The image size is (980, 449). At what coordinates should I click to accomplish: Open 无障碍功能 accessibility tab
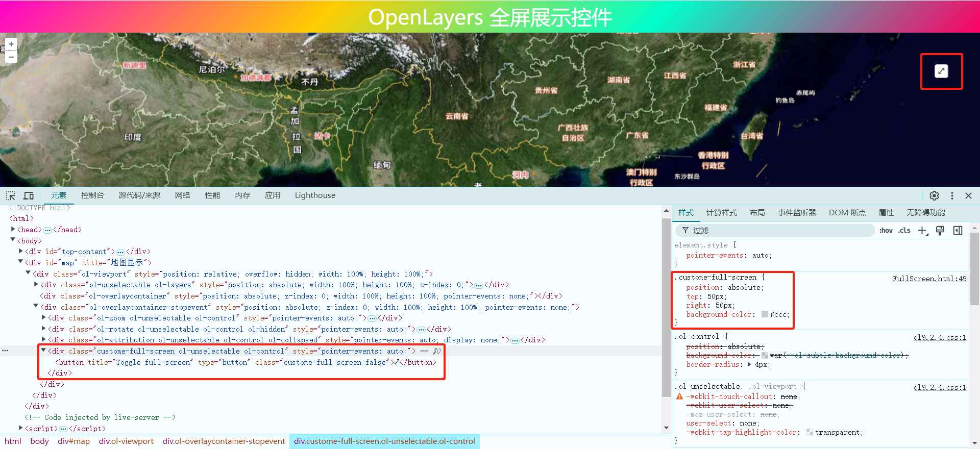(925, 213)
